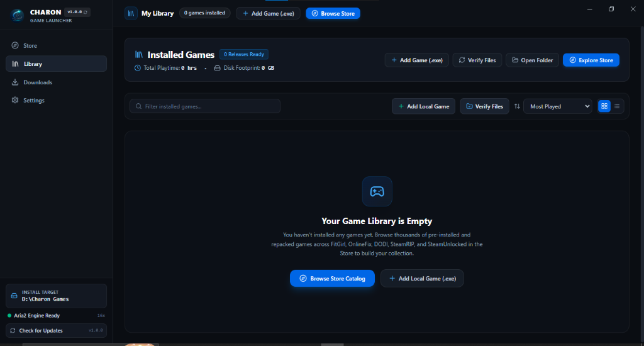
Task: Click the Open Folder button
Action: click(x=532, y=60)
